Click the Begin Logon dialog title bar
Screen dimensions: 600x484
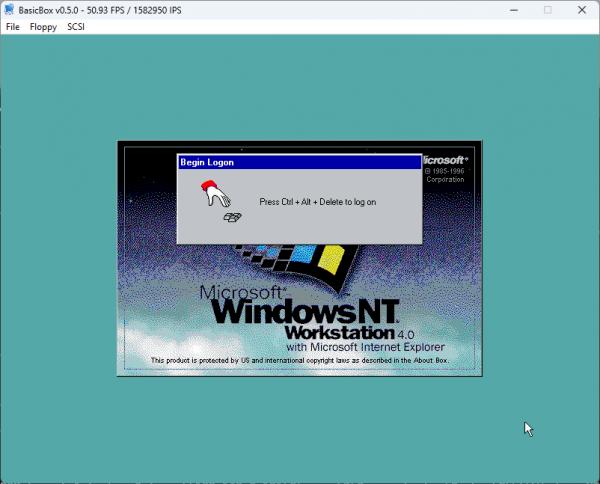(300, 162)
